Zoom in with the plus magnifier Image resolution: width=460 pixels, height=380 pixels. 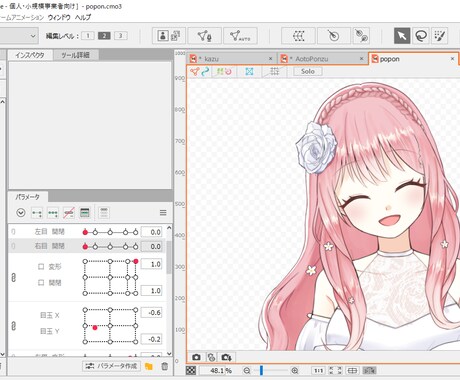point(295,370)
